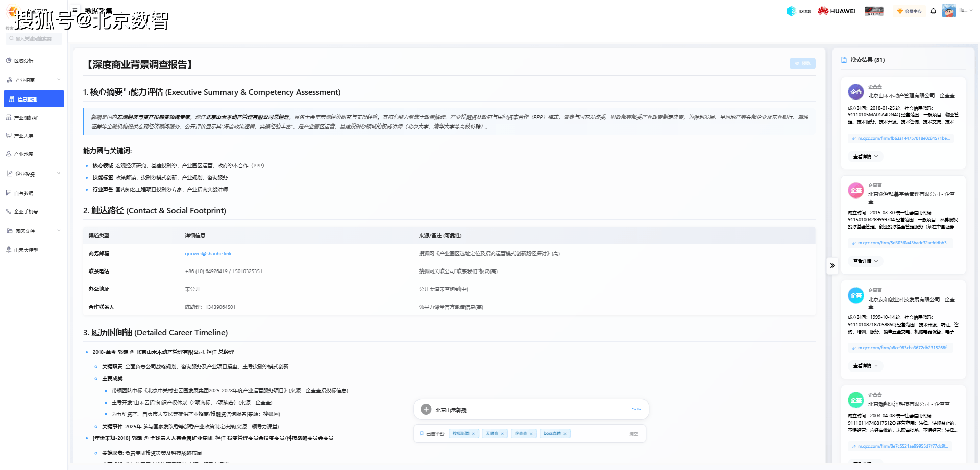
Task: Click the sidebar keyword search field
Action: [35, 39]
